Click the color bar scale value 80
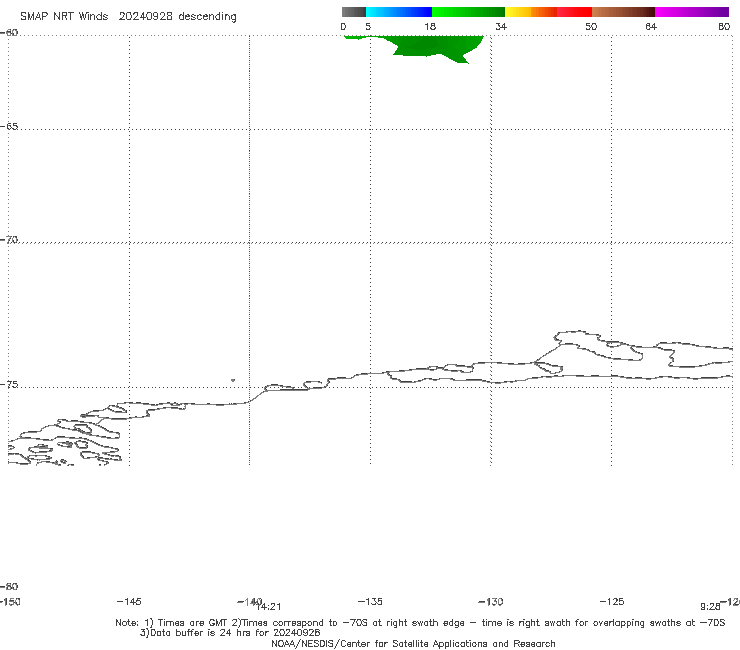This screenshot has height=650, width=740. 724,27
